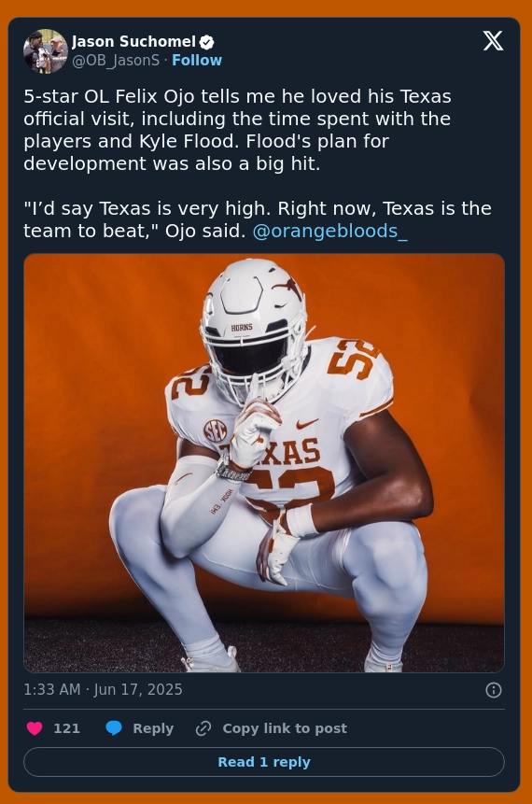Open the @orangebloods_ mention
The image size is (532, 804).
tap(330, 232)
